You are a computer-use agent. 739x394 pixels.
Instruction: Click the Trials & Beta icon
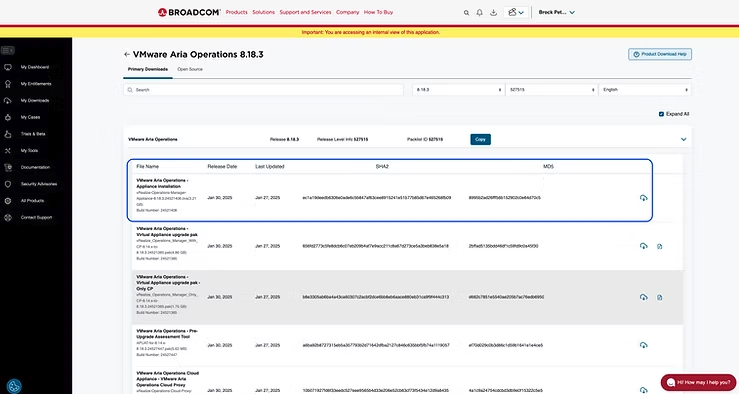pyautogui.click(x=8, y=134)
